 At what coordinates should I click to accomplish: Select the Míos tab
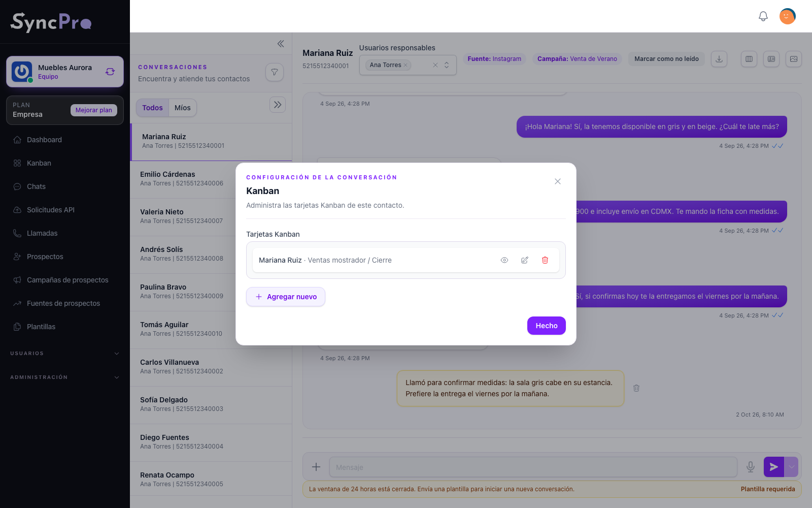[x=183, y=108]
